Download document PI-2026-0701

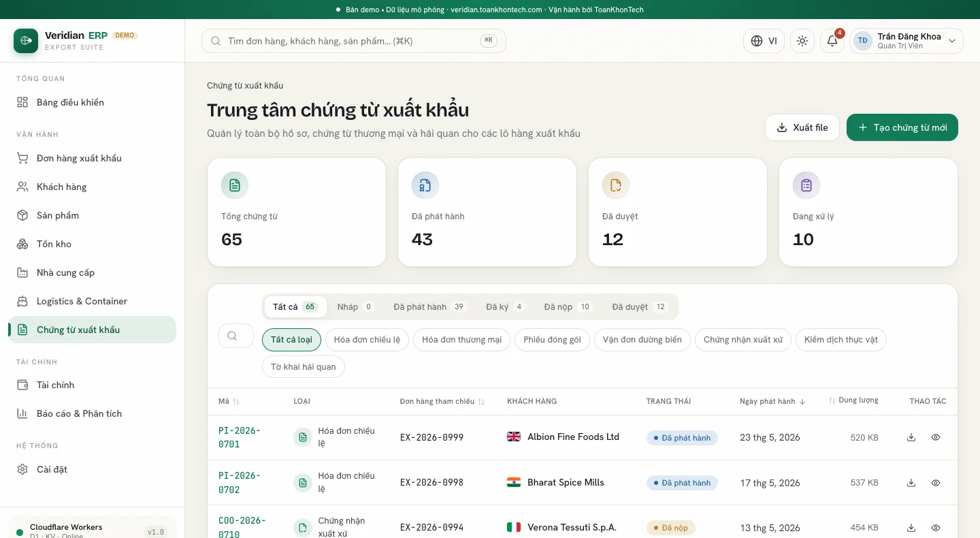(x=911, y=437)
